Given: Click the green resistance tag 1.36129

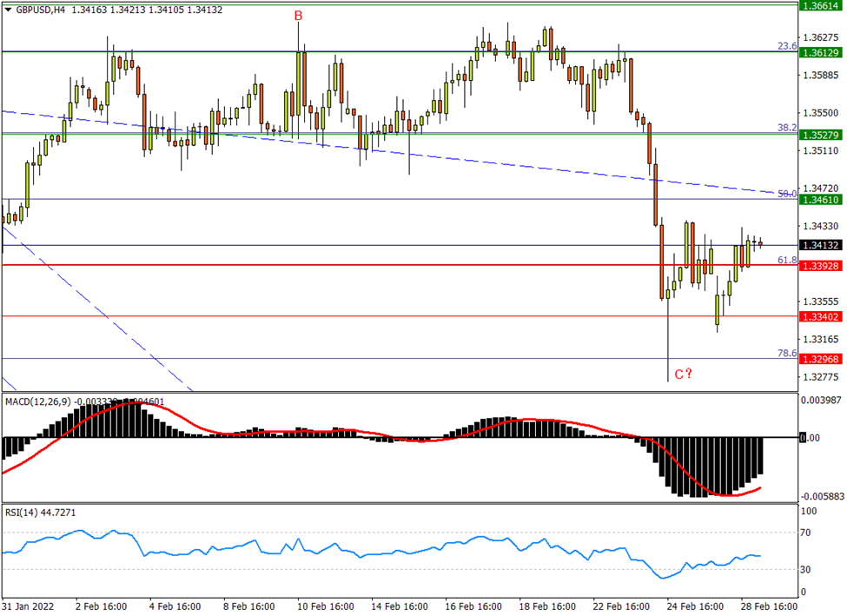Looking at the screenshot, I should (x=821, y=52).
